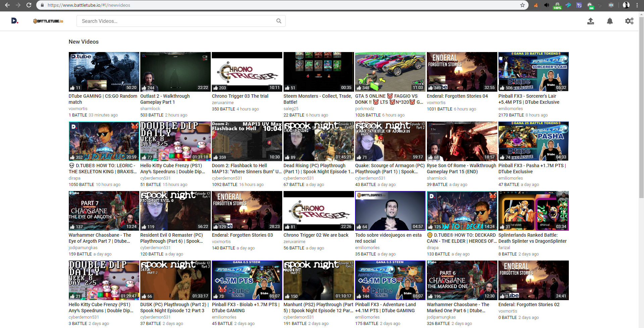Screen dimensions: 644x328
Task: Click like thumb on Ryse Son of Rome thumbnail
Action: tap(431, 157)
